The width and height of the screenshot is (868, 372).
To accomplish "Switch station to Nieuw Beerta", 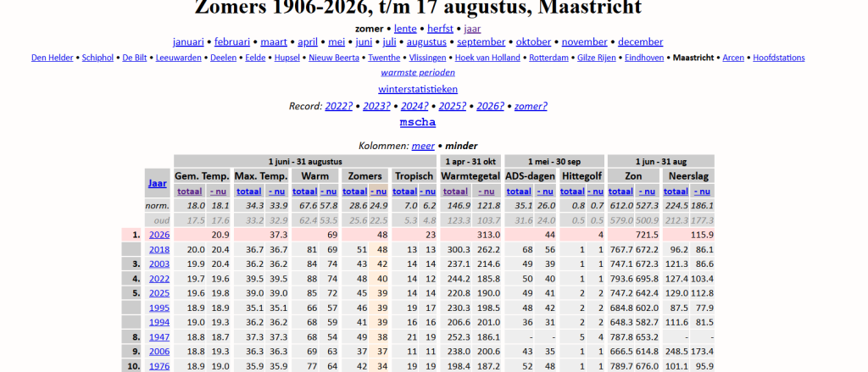I will (334, 58).
